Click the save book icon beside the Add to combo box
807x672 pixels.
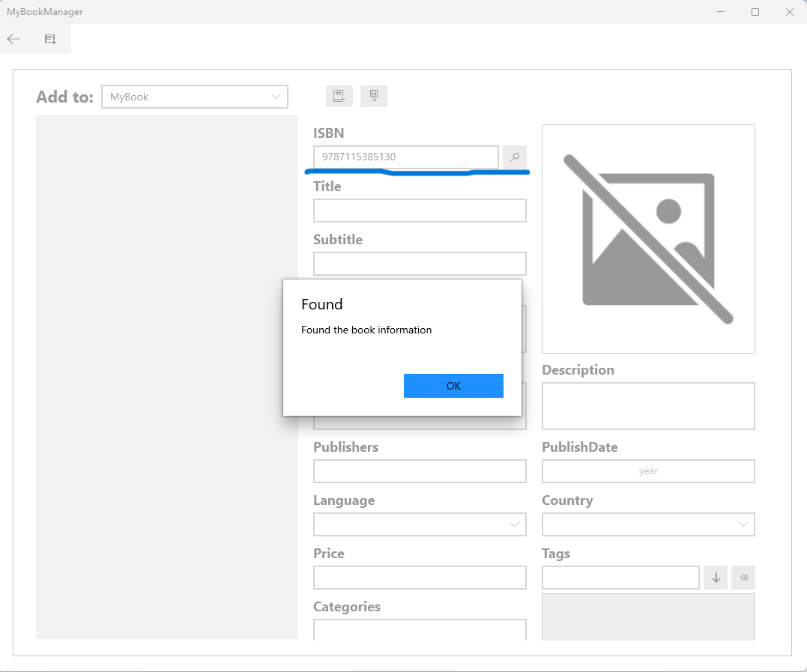[374, 96]
